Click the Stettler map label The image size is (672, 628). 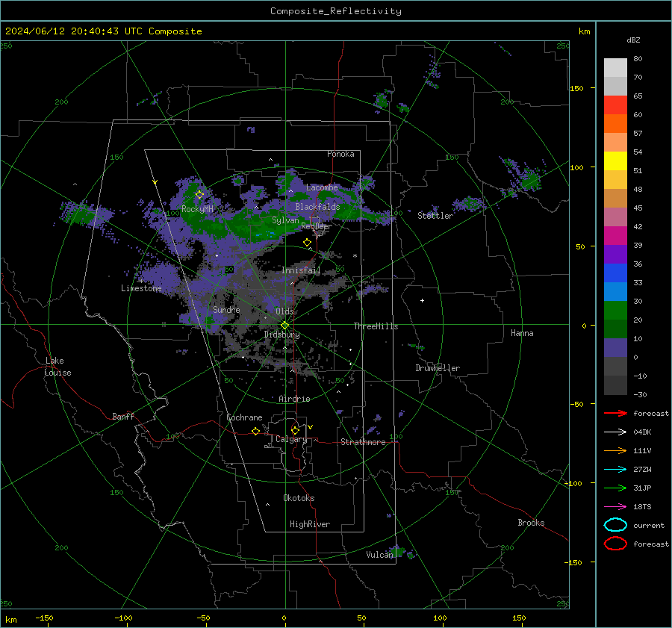click(435, 216)
